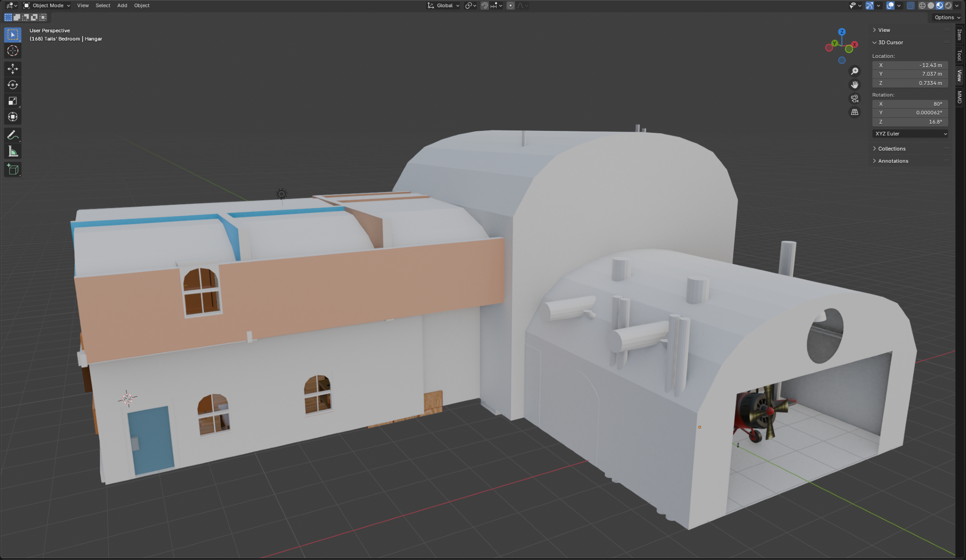Image resolution: width=966 pixels, height=560 pixels.
Task: Toggle camera view button
Action: pos(854,98)
